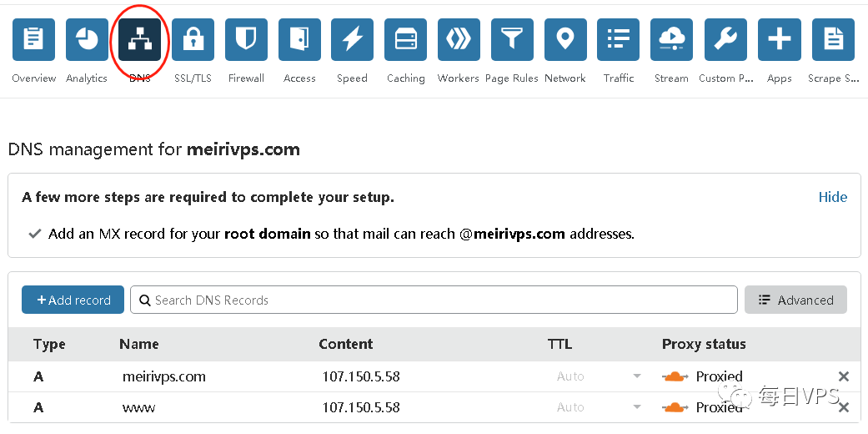868x434 pixels.
Task: Switch to the DNS section
Action: click(x=140, y=39)
